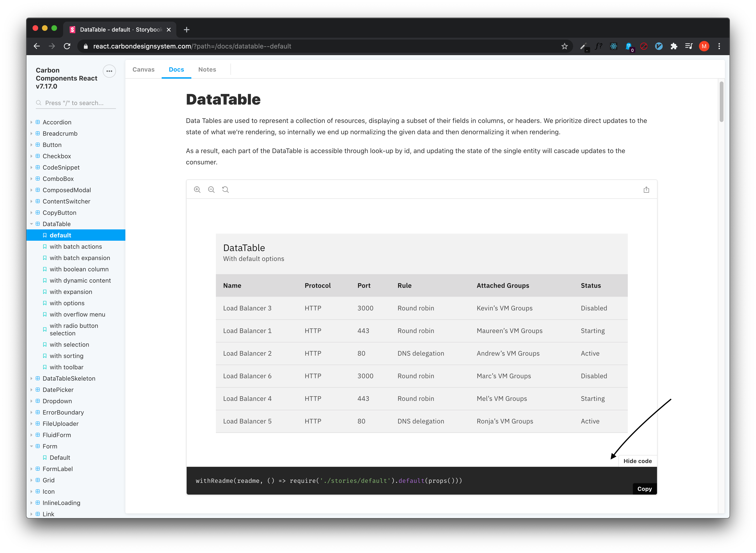The image size is (756, 553).
Task: Switch to the Canvas tab
Action: click(x=143, y=69)
